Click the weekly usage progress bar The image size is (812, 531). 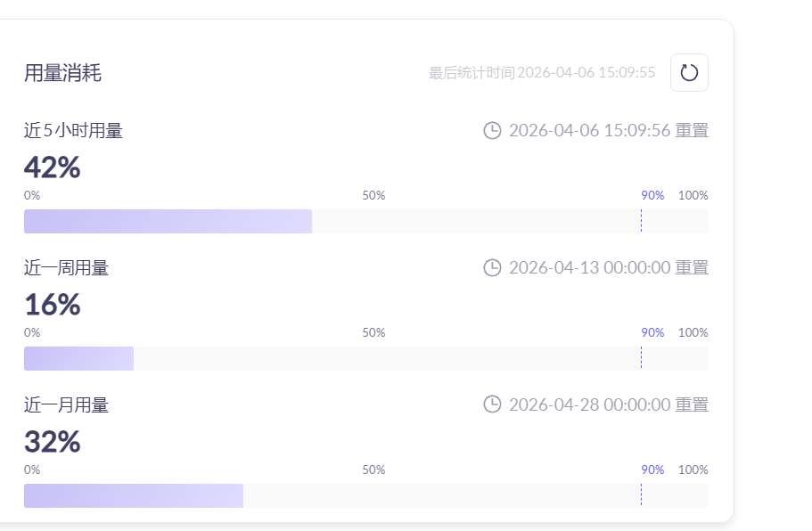coord(365,359)
